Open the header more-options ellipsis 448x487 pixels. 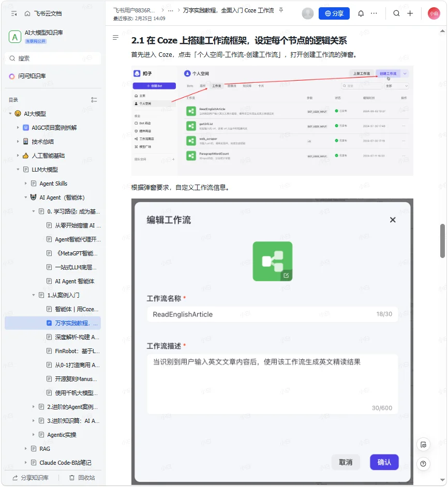point(374,13)
